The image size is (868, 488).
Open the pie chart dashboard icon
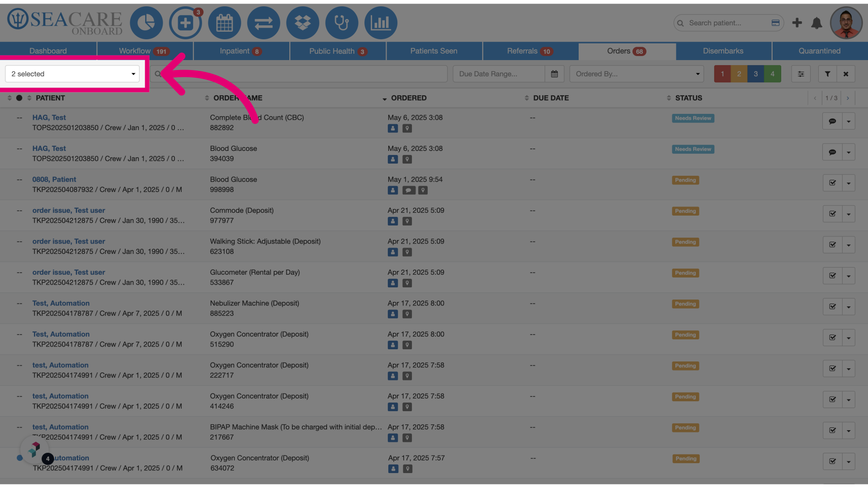[146, 23]
